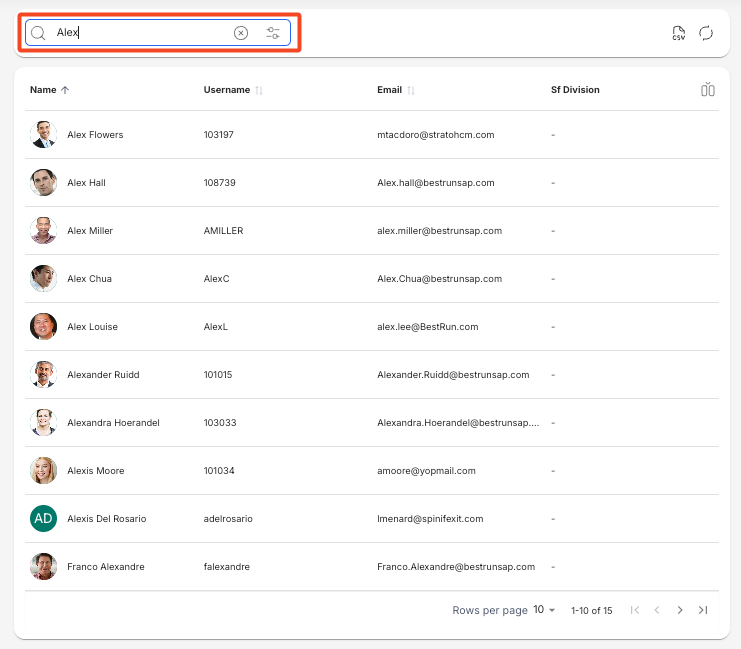Viewport: 741px width, 649px height.
Task: Click the Sf Division column header
Action: [575, 90]
